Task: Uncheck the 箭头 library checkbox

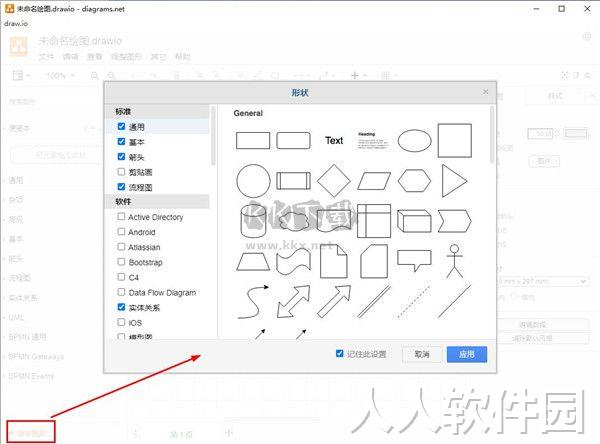Action: (121, 157)
